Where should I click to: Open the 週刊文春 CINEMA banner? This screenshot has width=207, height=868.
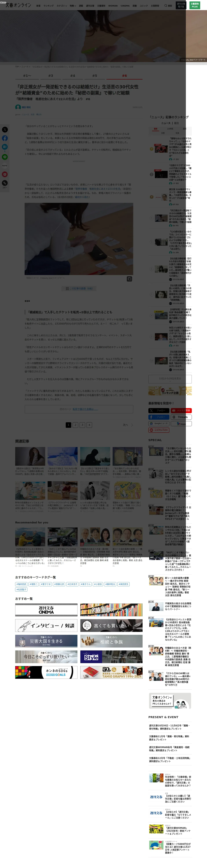46,610
